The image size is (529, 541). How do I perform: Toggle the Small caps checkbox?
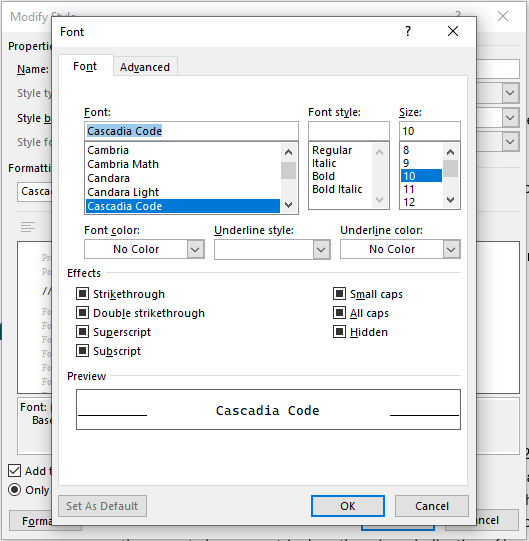pos(340,294)
